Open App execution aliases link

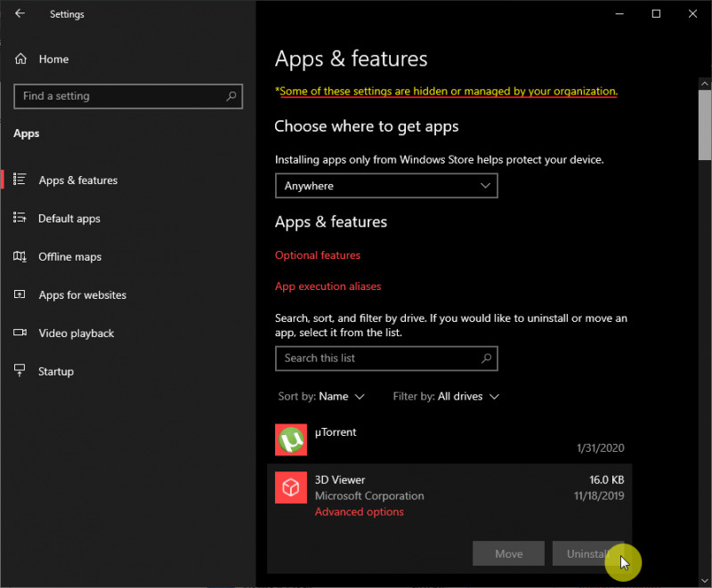(x=328, y=286)
